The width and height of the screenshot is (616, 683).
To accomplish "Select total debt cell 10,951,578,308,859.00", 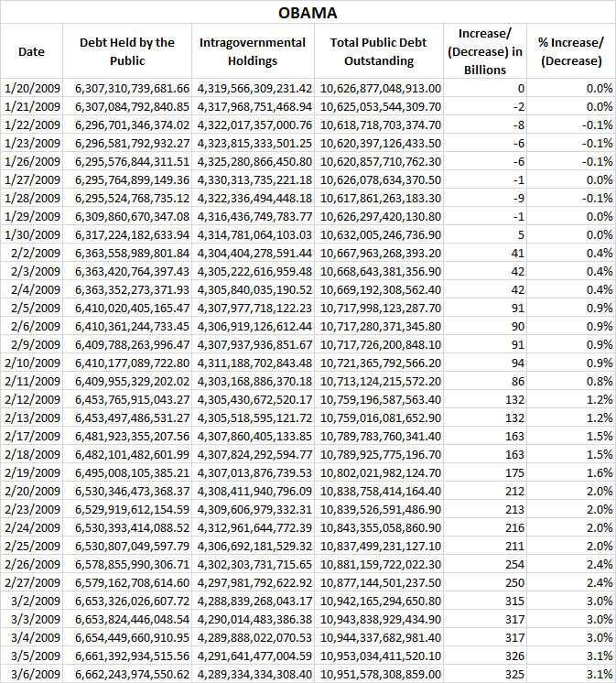I will point(380,674).
